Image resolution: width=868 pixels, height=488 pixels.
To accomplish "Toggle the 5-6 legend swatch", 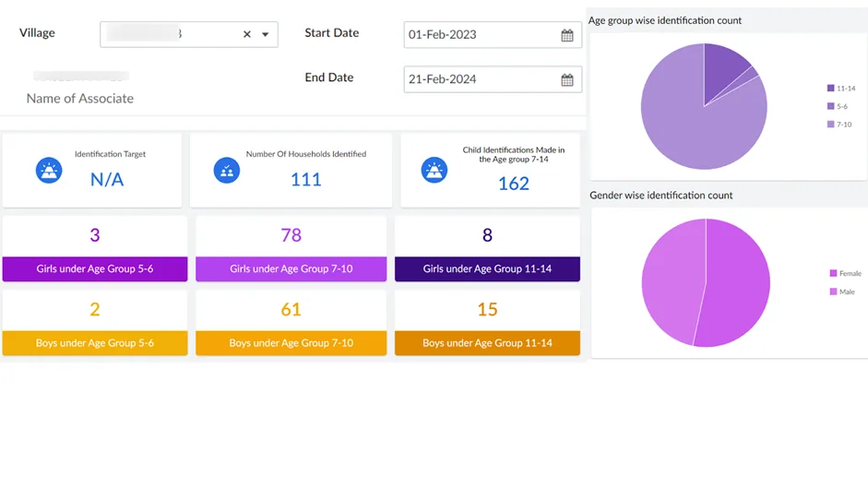I will point(830,106).
